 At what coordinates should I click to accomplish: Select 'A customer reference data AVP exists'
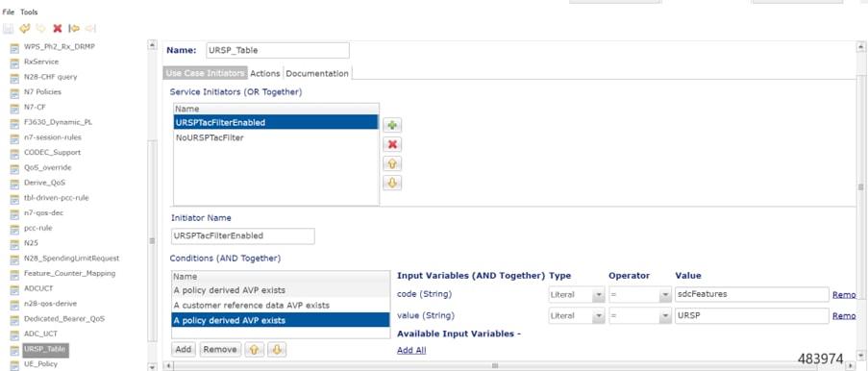click(280, 305)
